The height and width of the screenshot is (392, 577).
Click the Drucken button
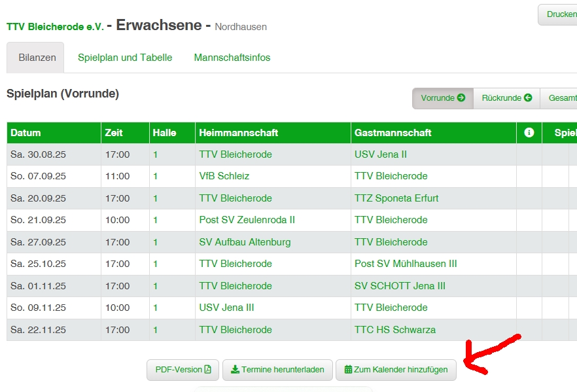click(557, 14)
